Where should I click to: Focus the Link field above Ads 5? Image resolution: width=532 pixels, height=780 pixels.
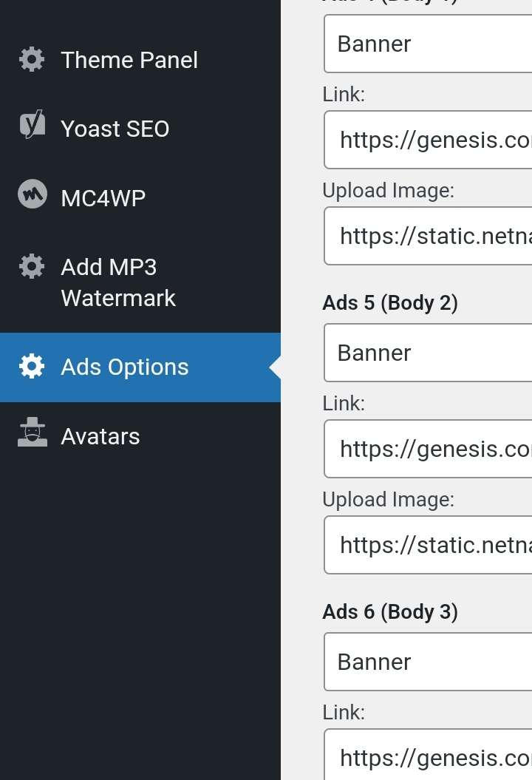coord(428,140)
